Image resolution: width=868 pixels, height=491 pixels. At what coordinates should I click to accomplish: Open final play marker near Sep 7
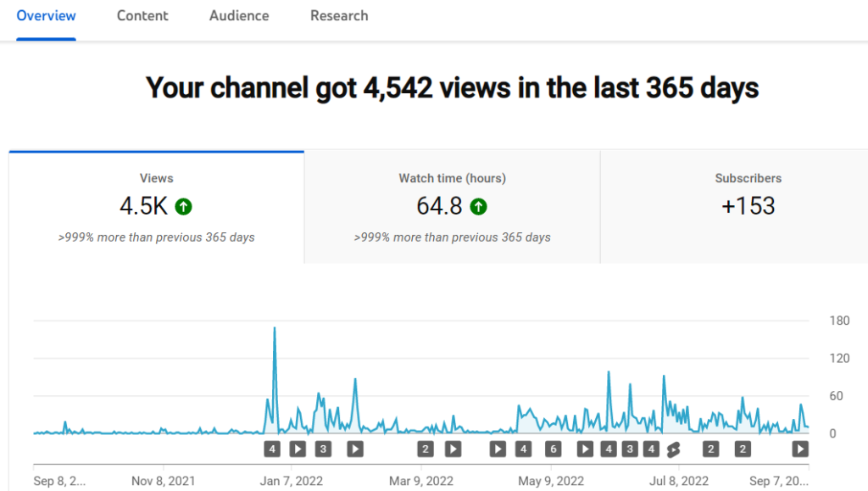point(800,449)
